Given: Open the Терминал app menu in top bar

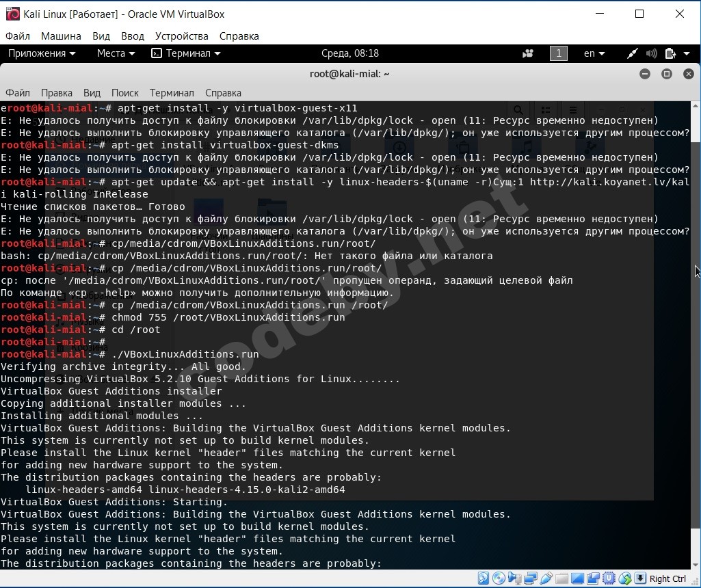Looking at the screenshot, I should tap(186, 53).
